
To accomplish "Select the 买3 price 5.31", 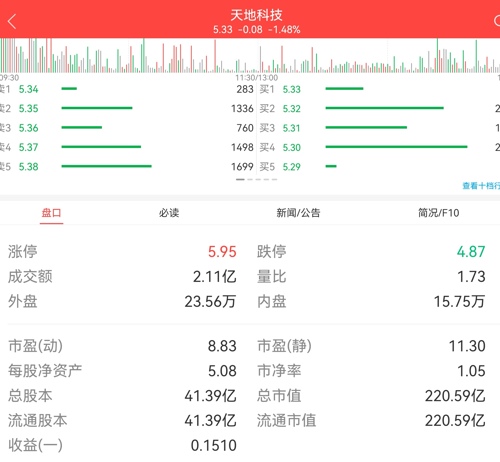I will (x=292, y=128).
